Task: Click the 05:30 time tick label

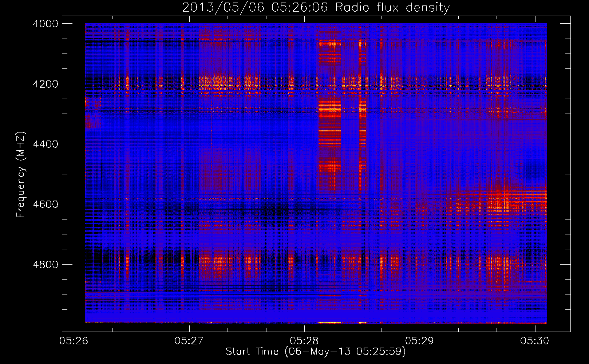Action: coord(535,341)
